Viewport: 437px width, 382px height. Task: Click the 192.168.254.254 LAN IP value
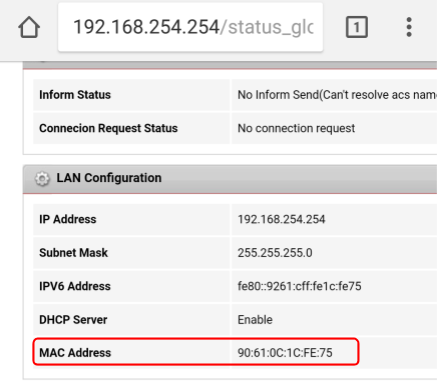point(281,219)
